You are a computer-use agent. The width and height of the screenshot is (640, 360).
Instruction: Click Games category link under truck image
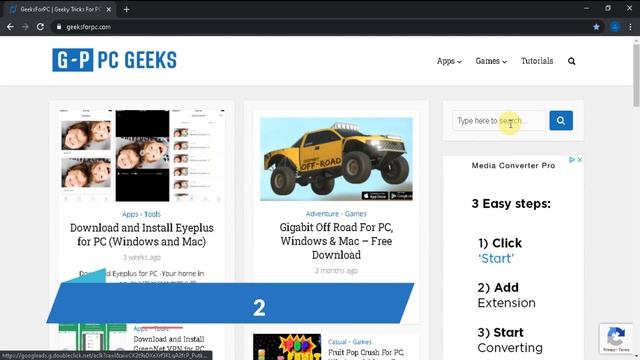[x=356, y=214]
